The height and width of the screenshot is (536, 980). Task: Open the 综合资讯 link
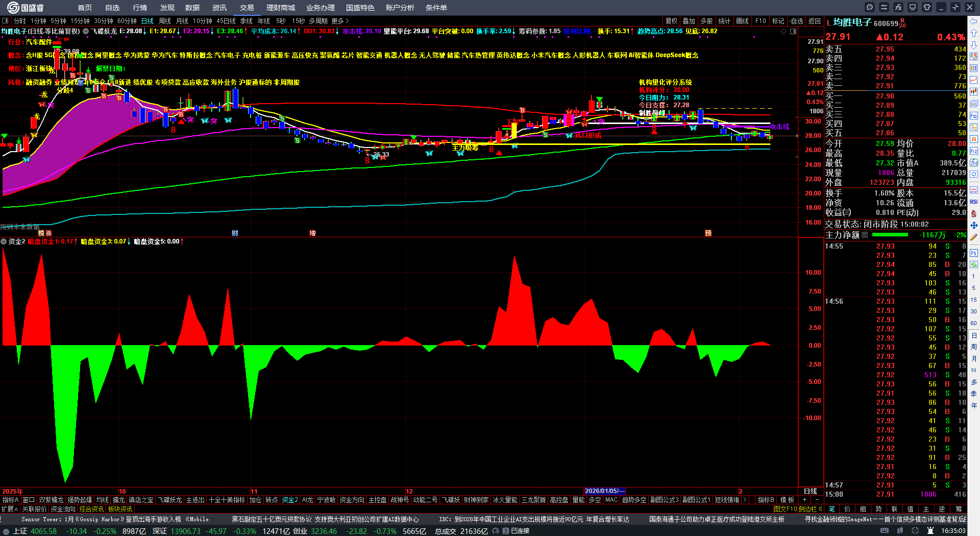(91, 509)
